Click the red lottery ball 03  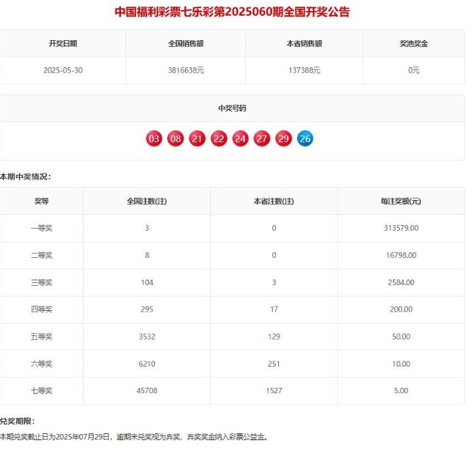154,139
